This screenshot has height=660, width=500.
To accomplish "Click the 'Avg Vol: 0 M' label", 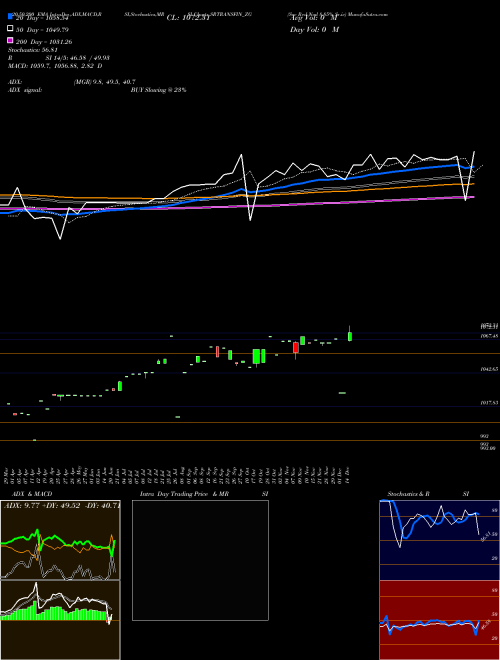I will (314, 18).
